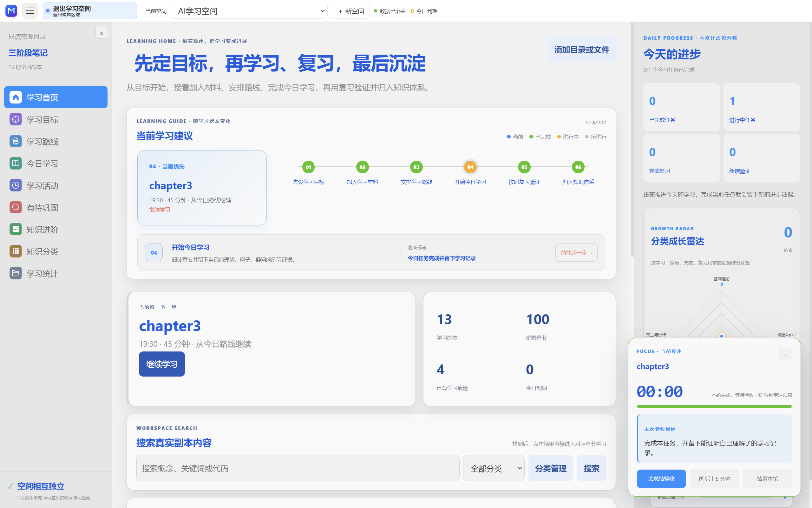
Task: Collapse the sidebar with the double chevron
Action: 102,33
